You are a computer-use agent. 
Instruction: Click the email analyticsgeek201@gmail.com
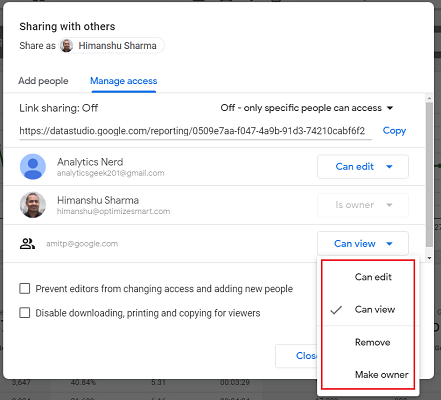(110, 173)
